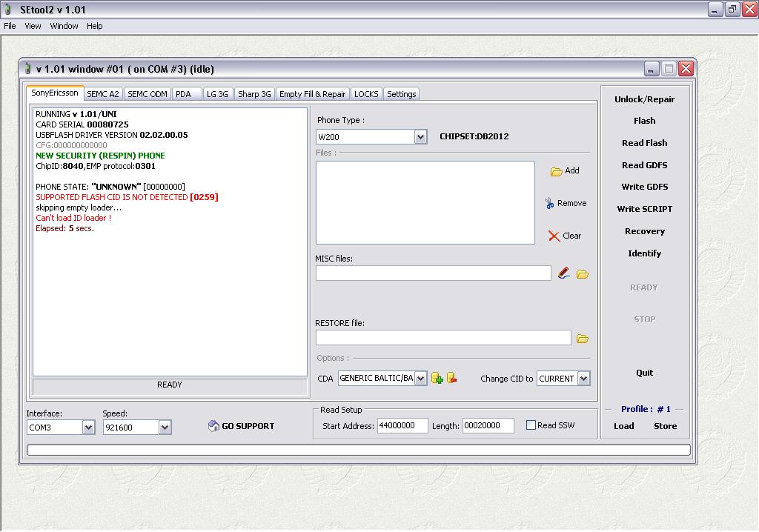Click 'CARD SERIAL 00080725' log line
The width and height of the screenshot is (759, 532).
[x=82, y=124]
